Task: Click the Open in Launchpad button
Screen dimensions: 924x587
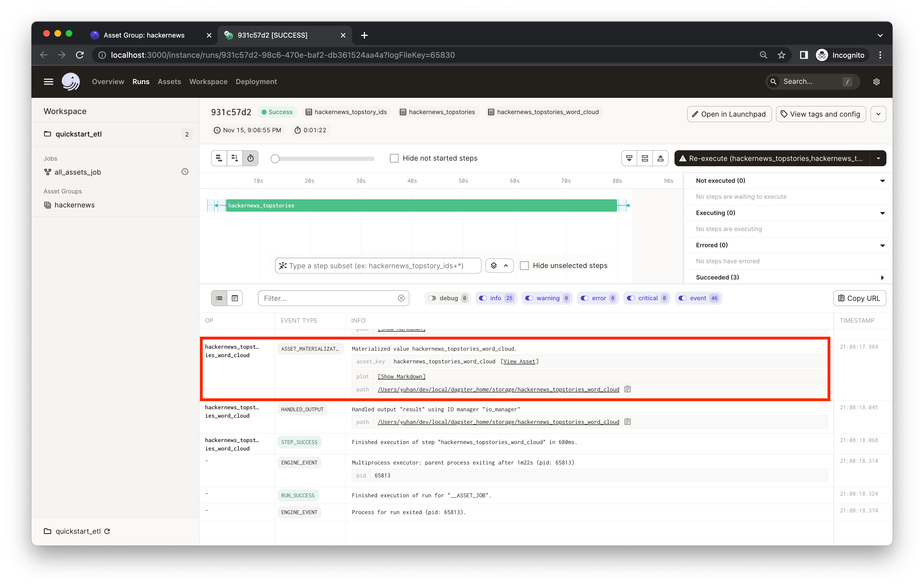Action: (729, 114)
